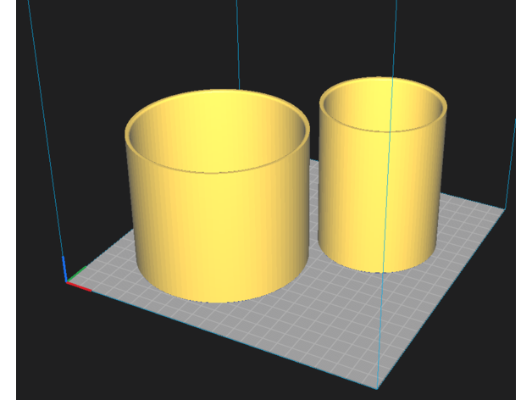Click the red X-axis indicator at the origin
The height and width of the screenshot is (400, 532).
click(80, 286)
